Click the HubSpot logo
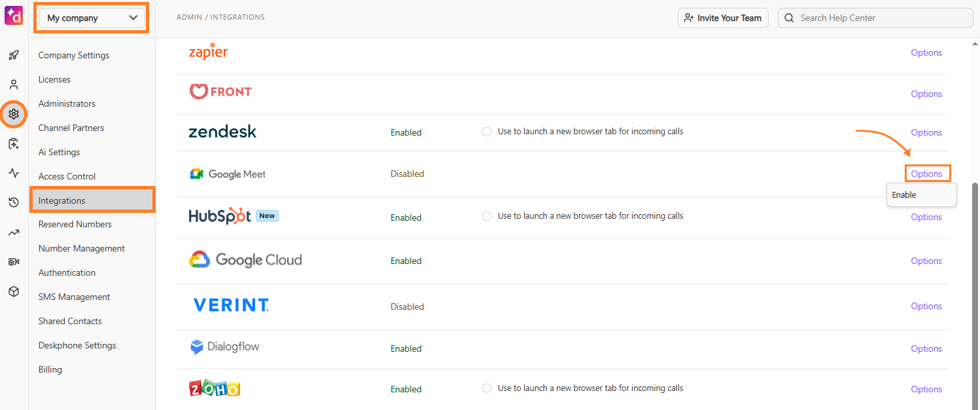Image resolution: width=980 pixels, height=410 pixels. pyautogui.click(x=220, y=216)
